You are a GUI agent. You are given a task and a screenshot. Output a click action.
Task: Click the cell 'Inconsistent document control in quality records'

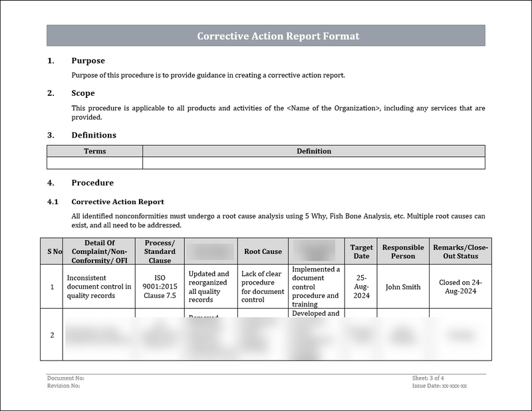click(99, 287)
